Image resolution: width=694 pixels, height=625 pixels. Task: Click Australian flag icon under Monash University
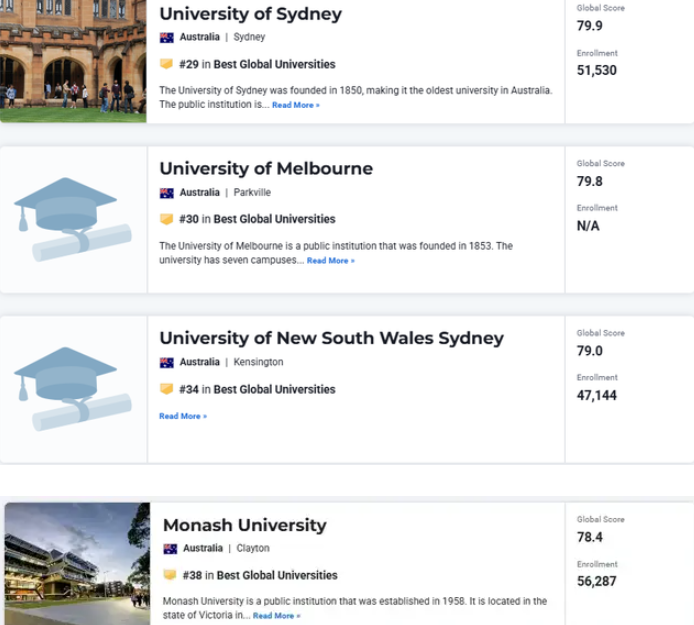(170, 549)
